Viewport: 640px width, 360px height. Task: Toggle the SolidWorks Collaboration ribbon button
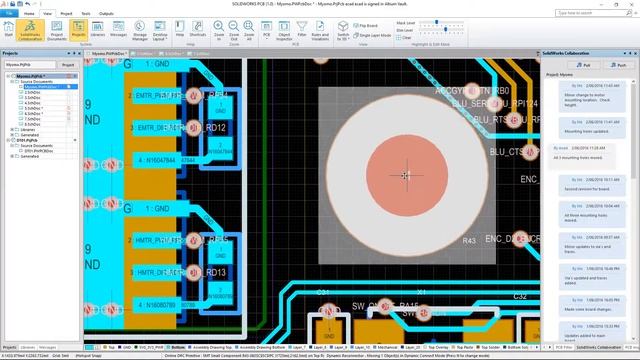click(x=30, y=30)
